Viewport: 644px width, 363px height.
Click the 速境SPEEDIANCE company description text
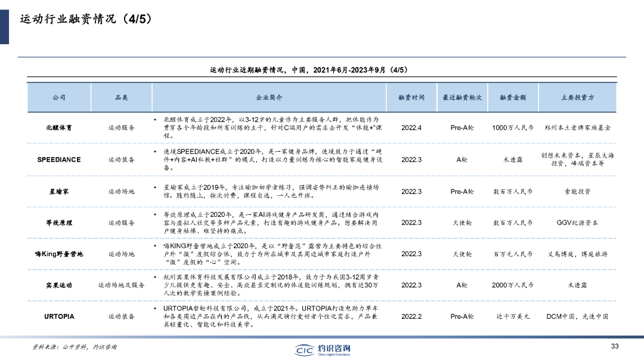point(273,159)
